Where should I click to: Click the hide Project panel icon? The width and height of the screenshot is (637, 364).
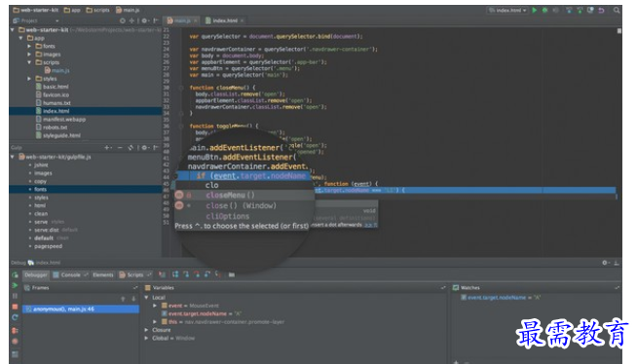[x=156, y=20]
